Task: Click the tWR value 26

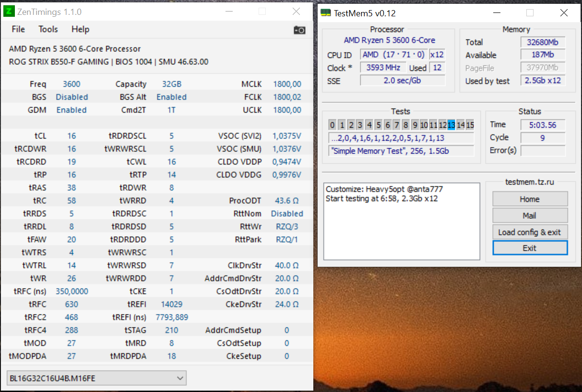Action: [x=71, y=278]
